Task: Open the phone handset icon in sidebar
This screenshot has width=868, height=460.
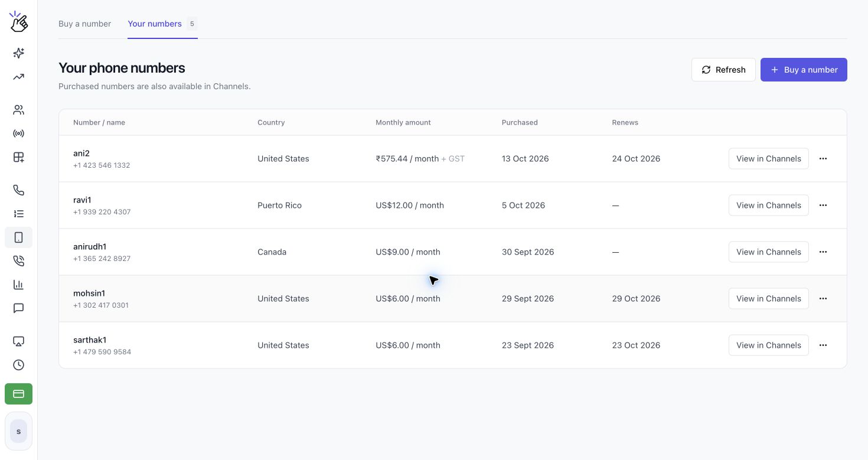Action: coord(18,190)
